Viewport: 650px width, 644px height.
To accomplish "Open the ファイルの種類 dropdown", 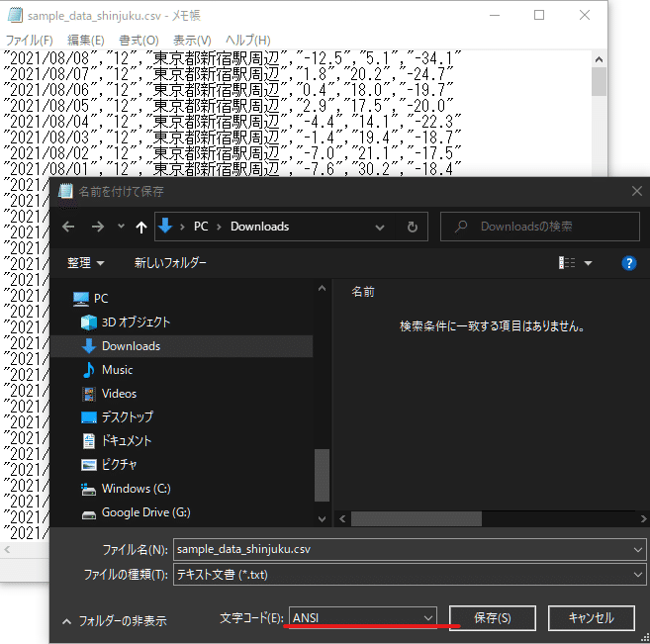I will pyautogui.click(x=410, y=575).
